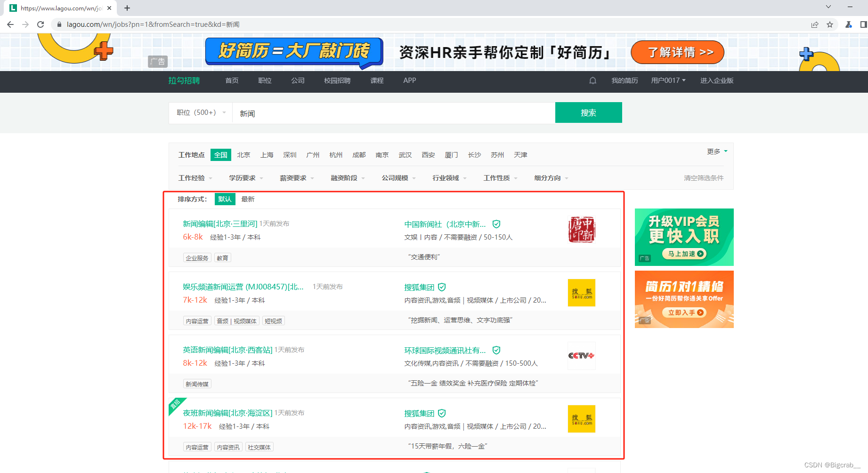Viewport: 868px width, 473px height.
Task: Select the 默认 sort option
Action: coord(225,199)
